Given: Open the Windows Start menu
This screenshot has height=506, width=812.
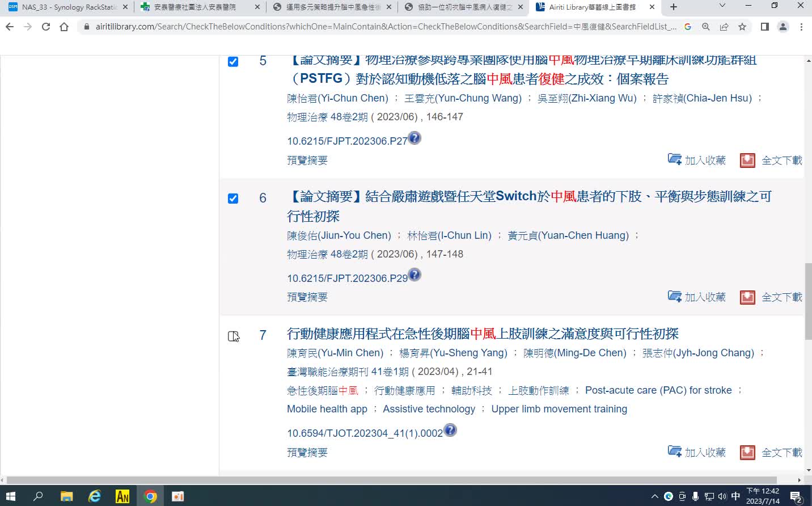Looking at the screenshot, I should (11, 496).
